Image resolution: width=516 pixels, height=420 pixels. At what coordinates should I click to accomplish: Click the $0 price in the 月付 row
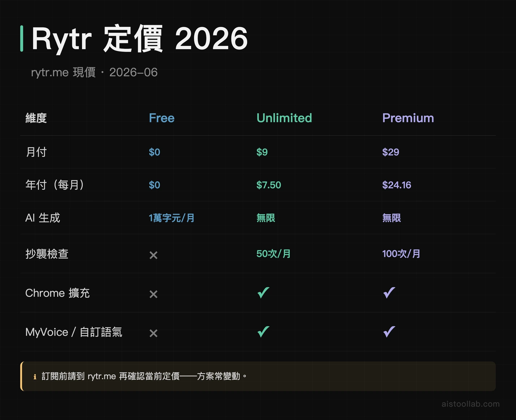[x=154, y=152]
